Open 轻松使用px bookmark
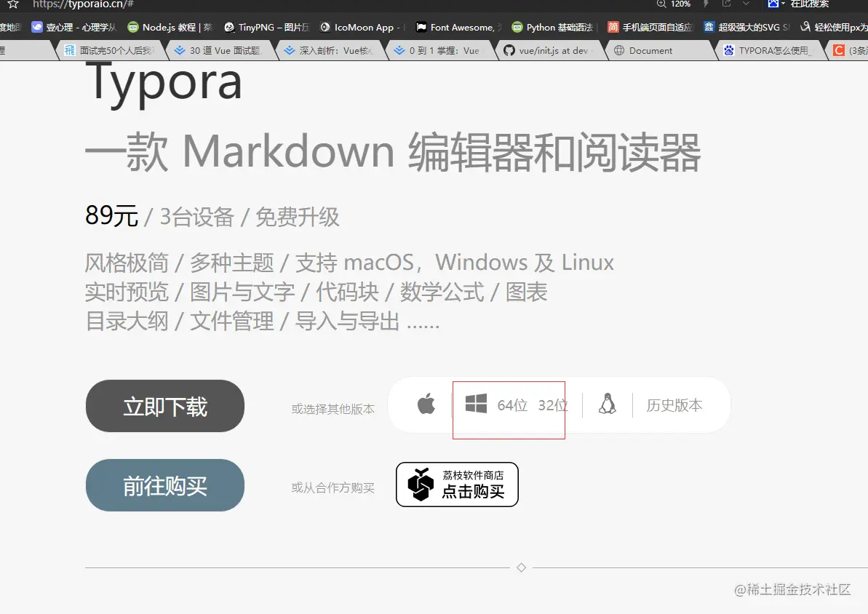This screenshot has height=614, width=868. [834, 27]
